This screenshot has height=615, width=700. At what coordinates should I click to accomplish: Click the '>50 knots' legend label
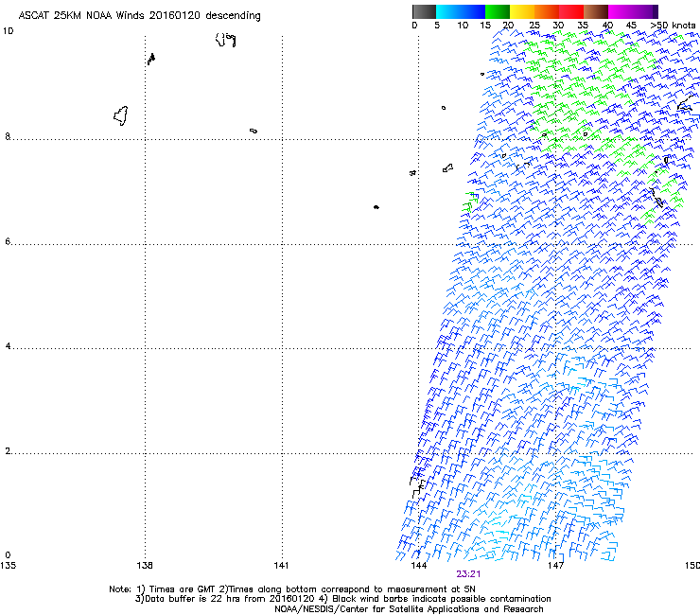tap(673, 26)
